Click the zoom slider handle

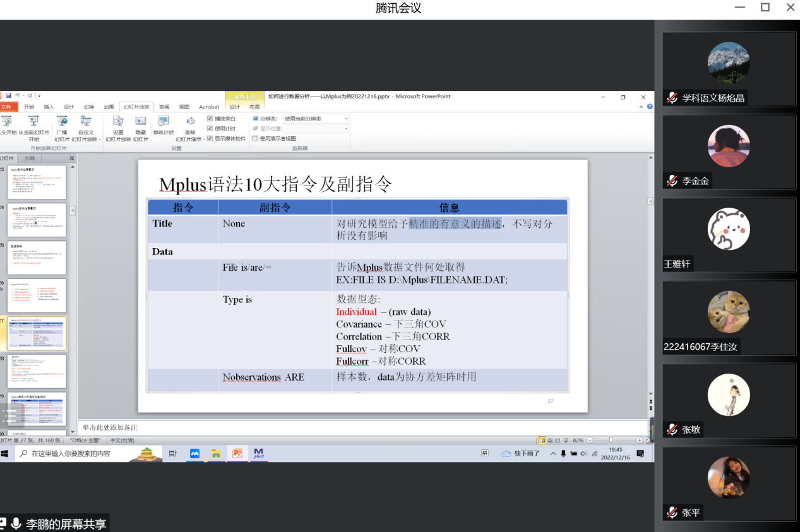coord(611,440)
